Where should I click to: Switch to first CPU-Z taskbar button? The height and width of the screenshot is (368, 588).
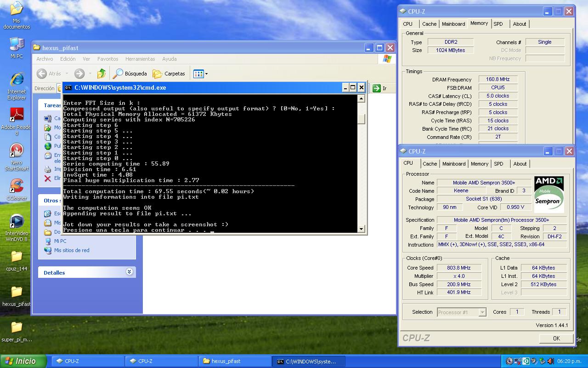[87, 361]
